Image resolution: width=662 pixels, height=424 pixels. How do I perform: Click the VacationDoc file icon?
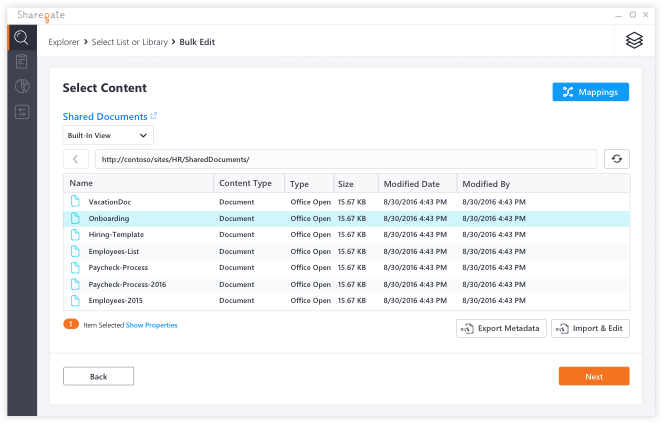click(75, 201)
